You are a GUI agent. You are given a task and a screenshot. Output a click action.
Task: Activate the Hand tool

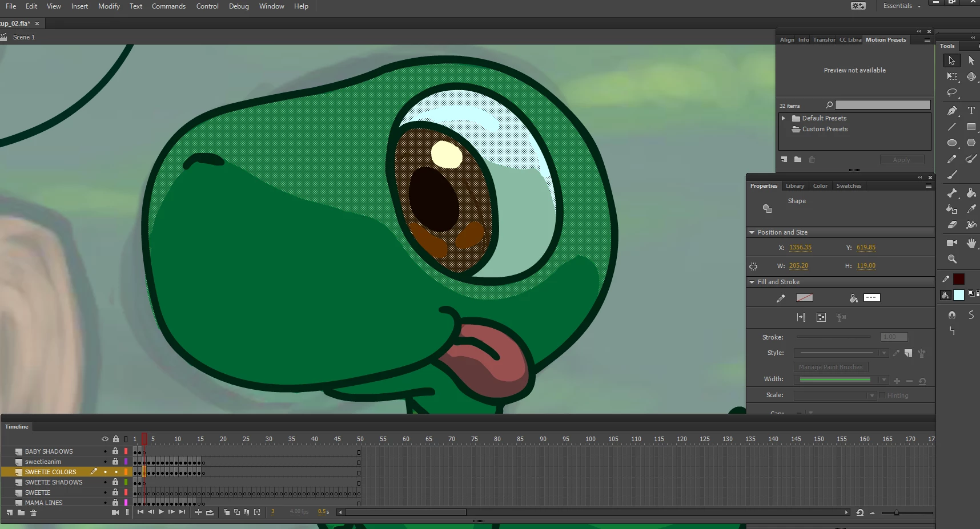click(x=971, y=243)
